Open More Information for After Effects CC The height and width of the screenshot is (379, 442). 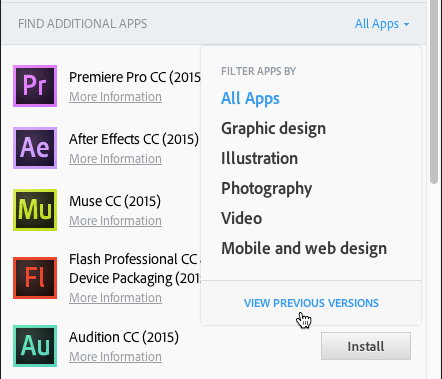[x=115, y=159]
